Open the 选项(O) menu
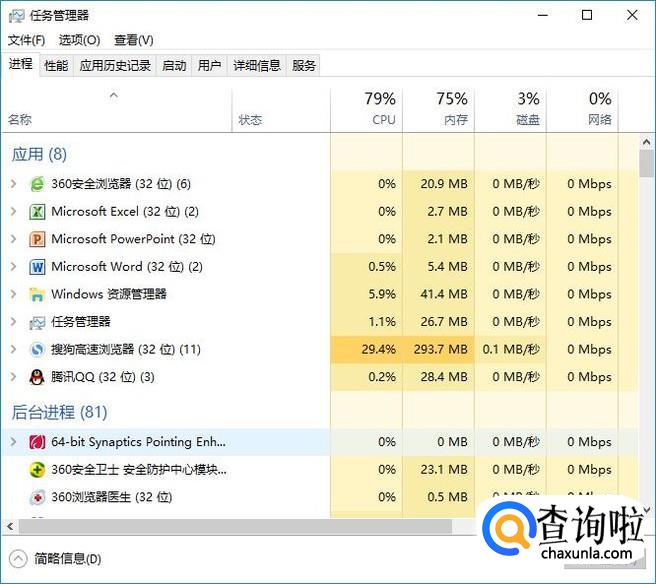Viewport: 656px width, 584px height. [79, 40]
